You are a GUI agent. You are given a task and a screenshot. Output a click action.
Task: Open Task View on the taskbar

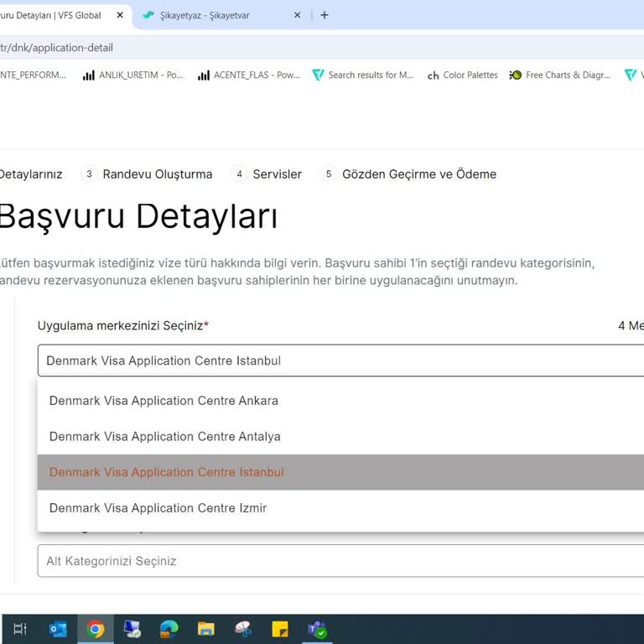coord(20,629)
